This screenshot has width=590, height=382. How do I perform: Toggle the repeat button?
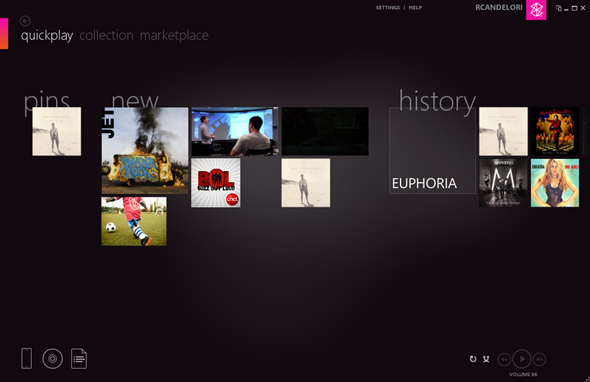473,359
